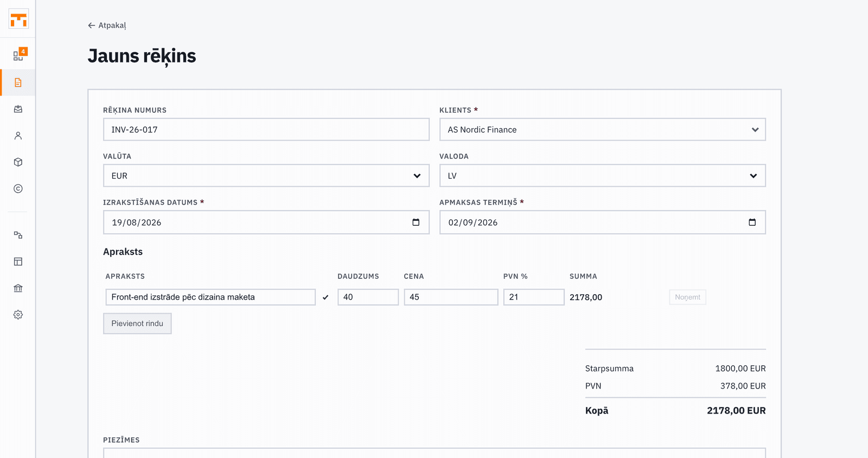Viewport: 868px width, 458px height.
Task: Open the Klients dropdown
Action: 603,130
